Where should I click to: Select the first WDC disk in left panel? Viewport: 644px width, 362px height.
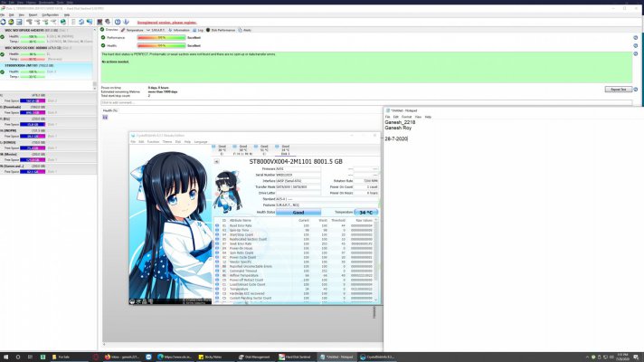click(46, 36)
